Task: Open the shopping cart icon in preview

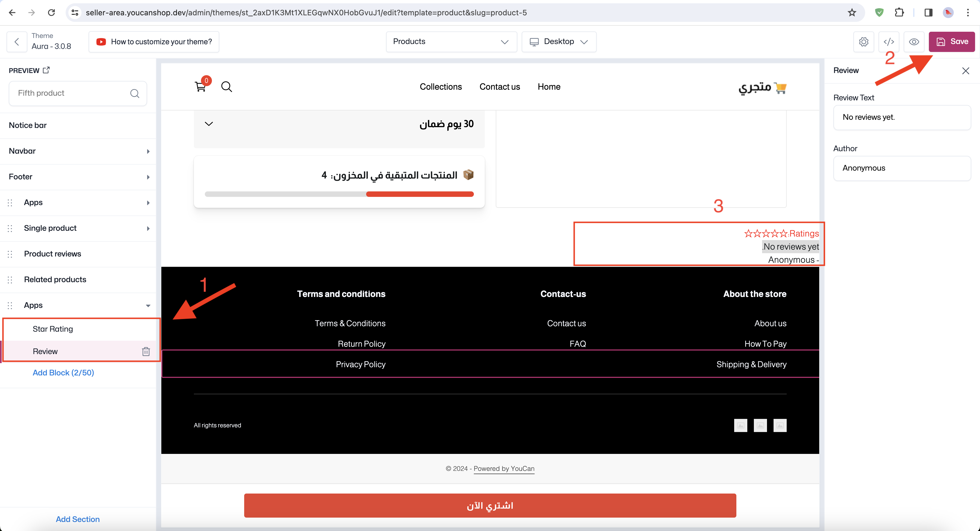Action: (200, 86)
